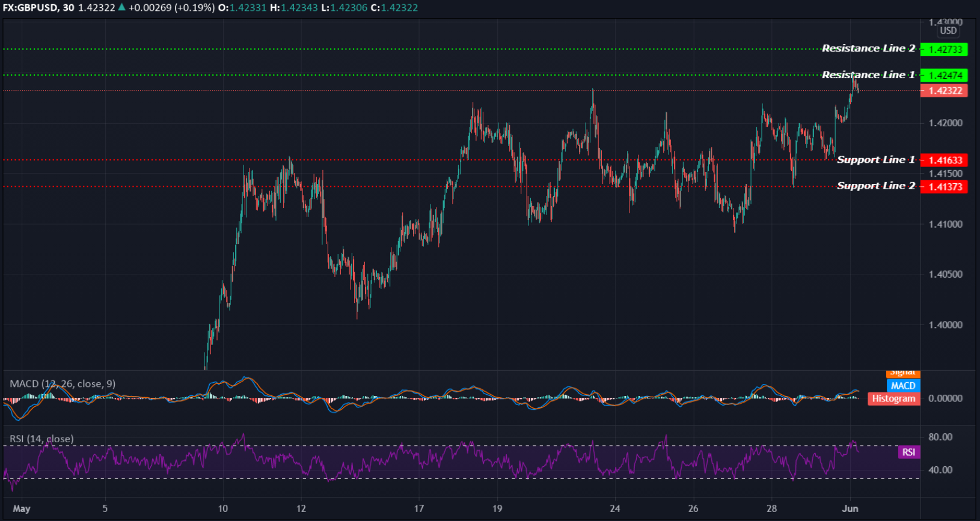The width and height of the screenshot is (980, 521).
Task: Click the USD currency label on price axis
Action: [948, 31]
